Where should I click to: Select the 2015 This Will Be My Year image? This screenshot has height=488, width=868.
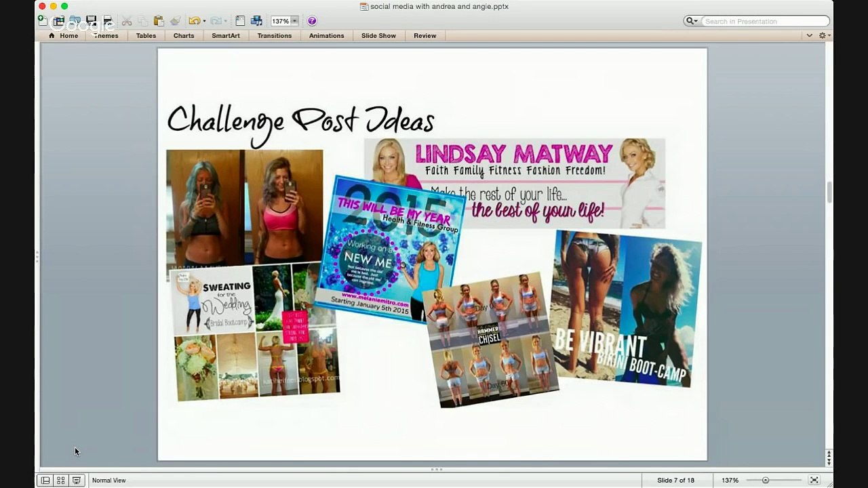pos(390,249)
